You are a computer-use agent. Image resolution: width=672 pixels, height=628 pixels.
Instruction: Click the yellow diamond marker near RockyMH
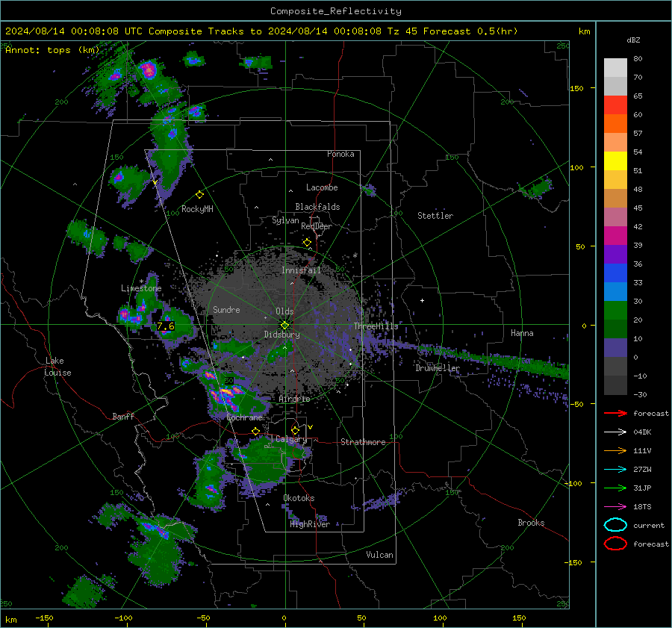click(199, 195)
